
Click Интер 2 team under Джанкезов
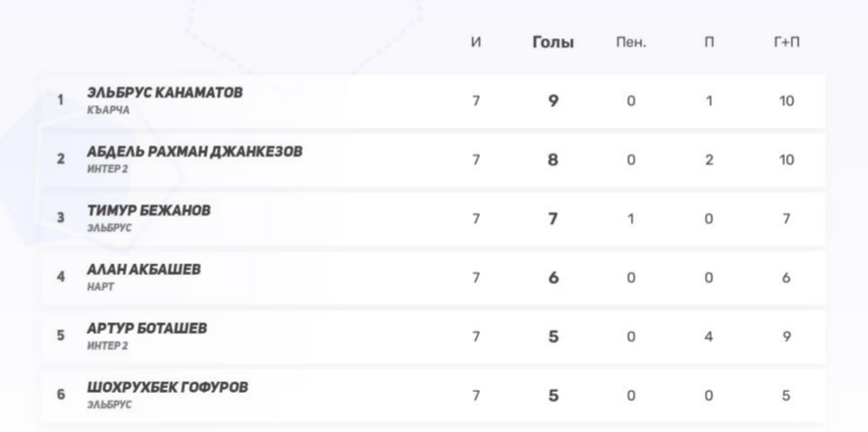pyautogui.click(x=108, y=169)
